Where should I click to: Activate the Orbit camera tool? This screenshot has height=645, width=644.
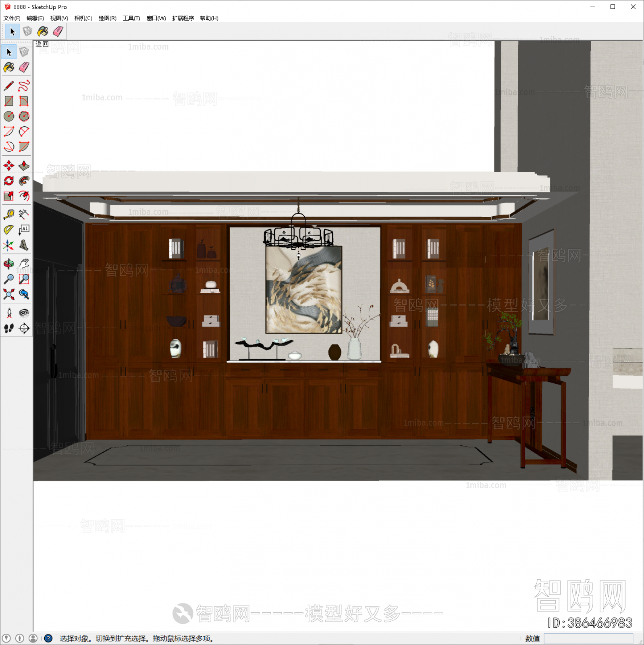(9, 264)
